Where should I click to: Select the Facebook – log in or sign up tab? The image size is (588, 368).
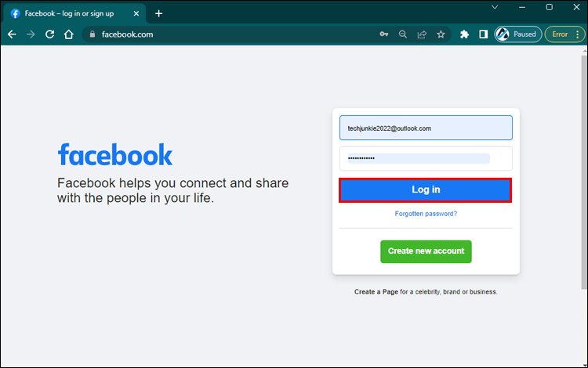[x=74, y=13]
